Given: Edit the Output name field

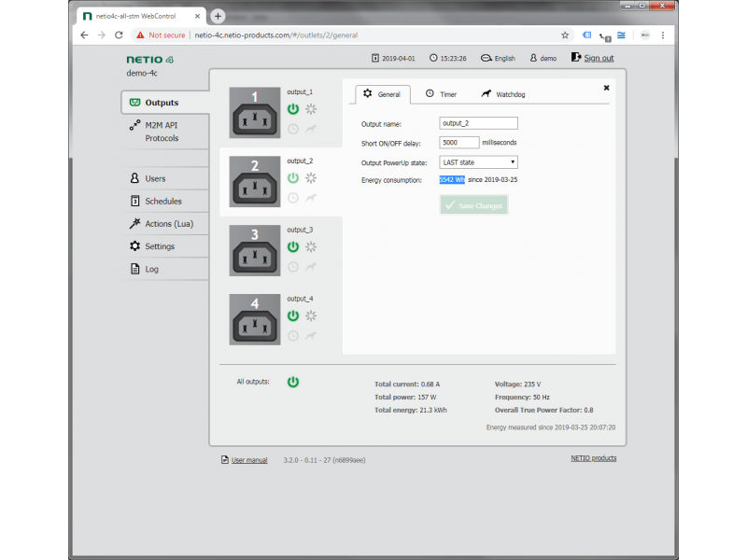Looking at the screenshot, I should [478, 123].
